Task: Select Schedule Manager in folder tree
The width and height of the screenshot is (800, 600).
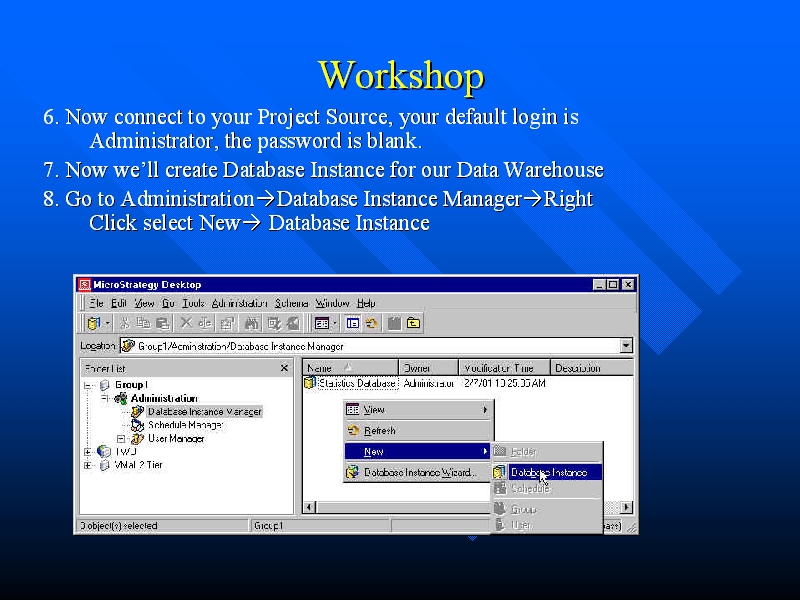Action: click(184, 425)
